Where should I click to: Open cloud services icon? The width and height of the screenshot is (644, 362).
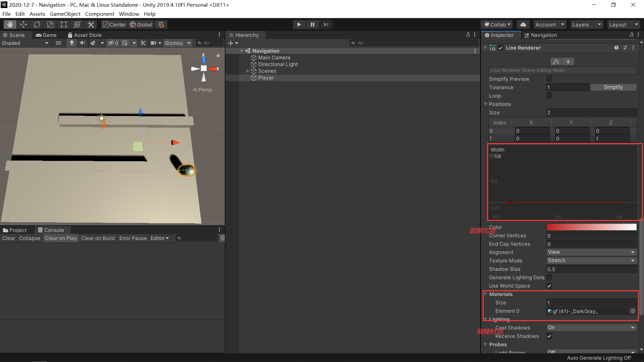[523, 24]
